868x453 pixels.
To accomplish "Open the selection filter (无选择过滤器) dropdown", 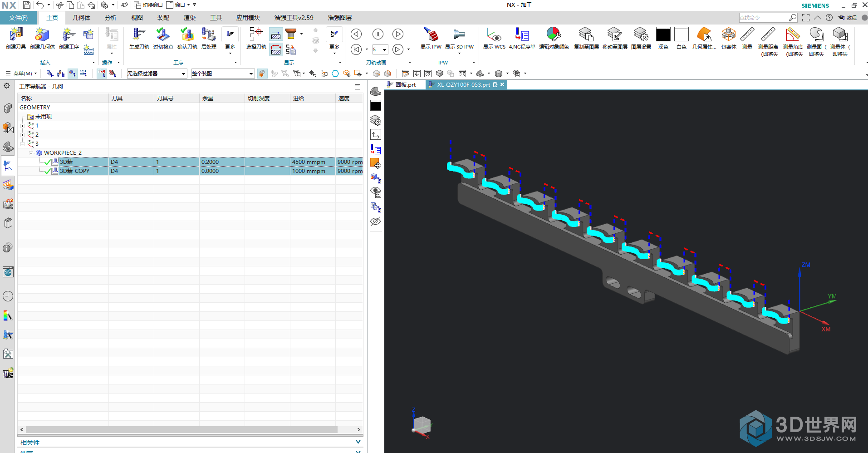I will (157, 74).
